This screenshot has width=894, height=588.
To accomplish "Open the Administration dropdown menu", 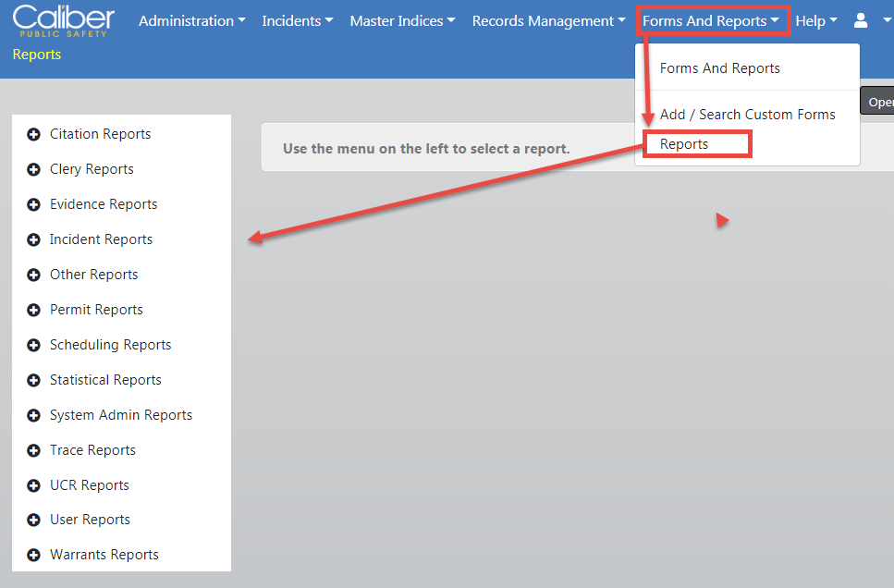I will tap(191, 20).
